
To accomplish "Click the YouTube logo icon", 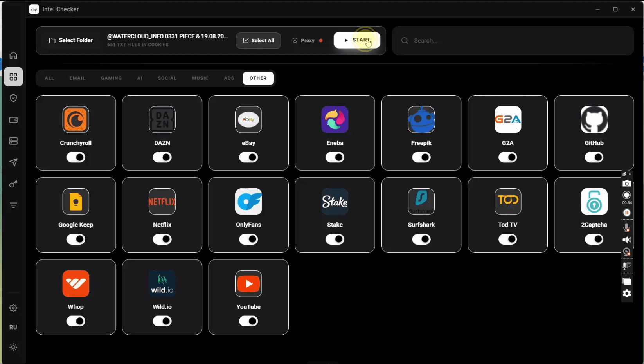I will (x=248, y=284).
